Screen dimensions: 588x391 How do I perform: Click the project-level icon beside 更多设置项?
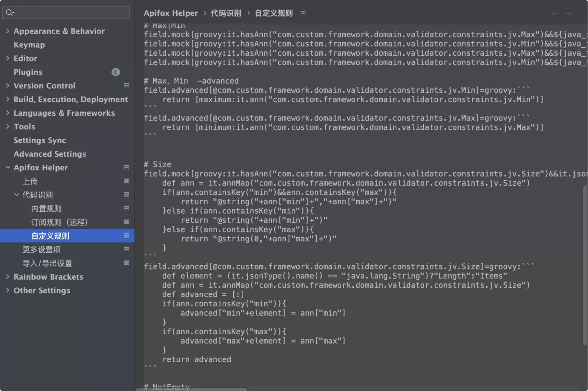(x=126, y=249)
